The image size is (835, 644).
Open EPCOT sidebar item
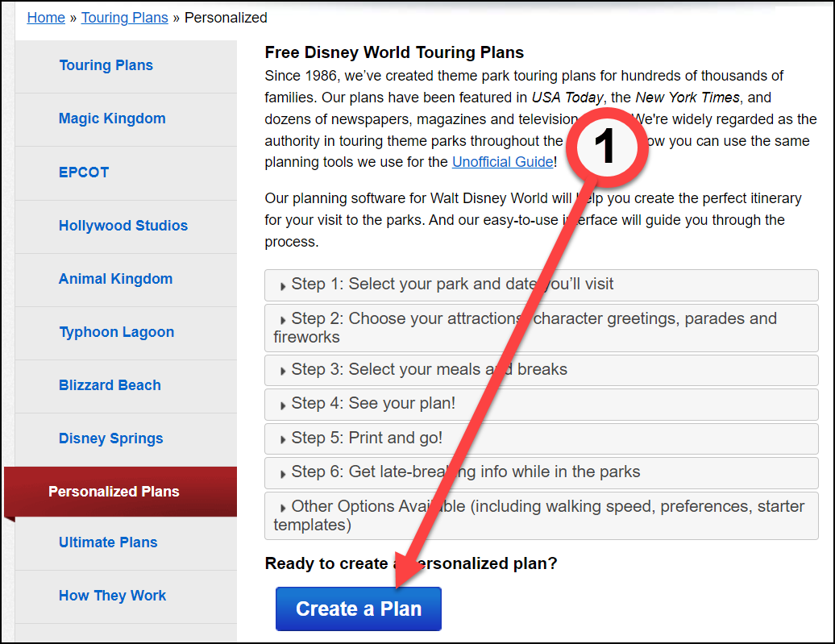84,172
